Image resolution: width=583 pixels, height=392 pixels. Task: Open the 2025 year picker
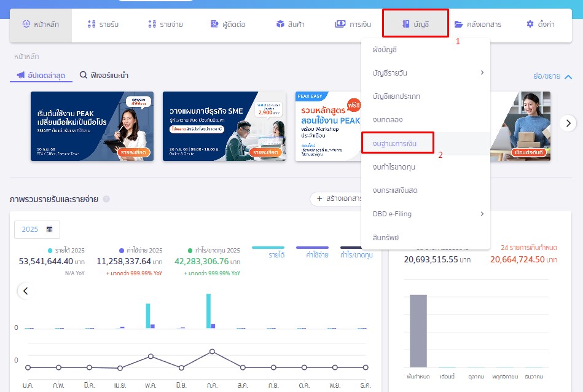tap(37, 229)
